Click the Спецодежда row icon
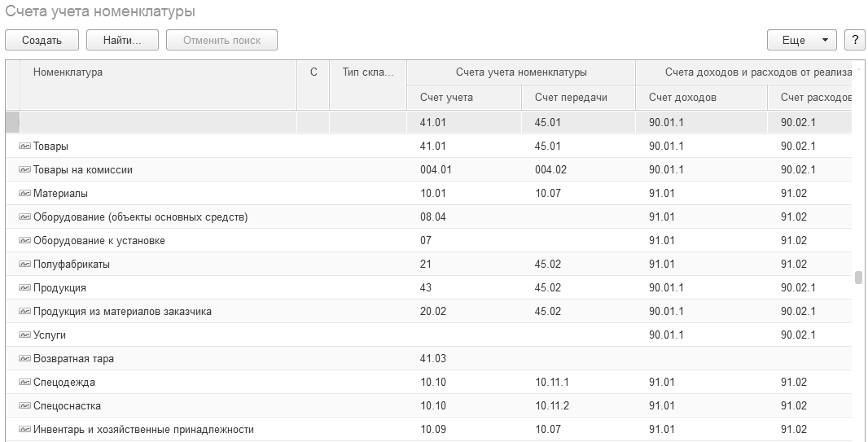The width and height of the screenshot is (868, 442). [24, 383]
